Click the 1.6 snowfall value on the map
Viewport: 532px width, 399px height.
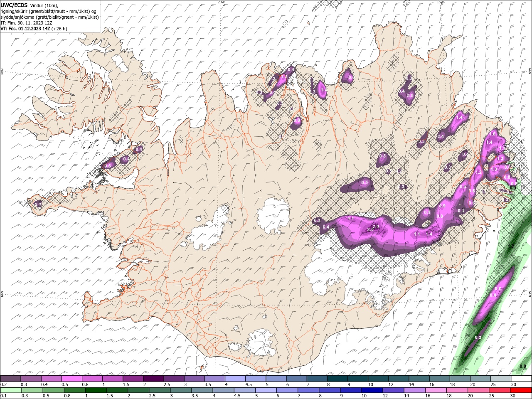click(493, 134)
